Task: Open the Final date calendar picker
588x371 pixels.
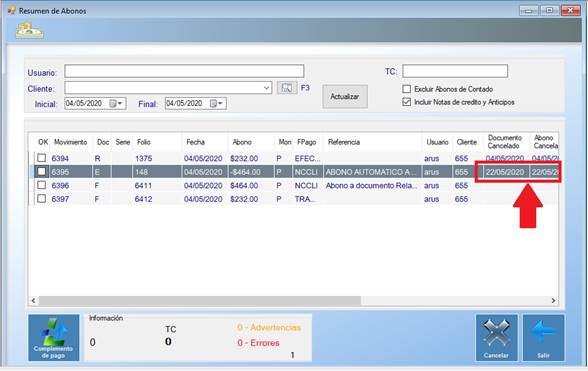Action: pyautogui.click(x=216, y=104)
